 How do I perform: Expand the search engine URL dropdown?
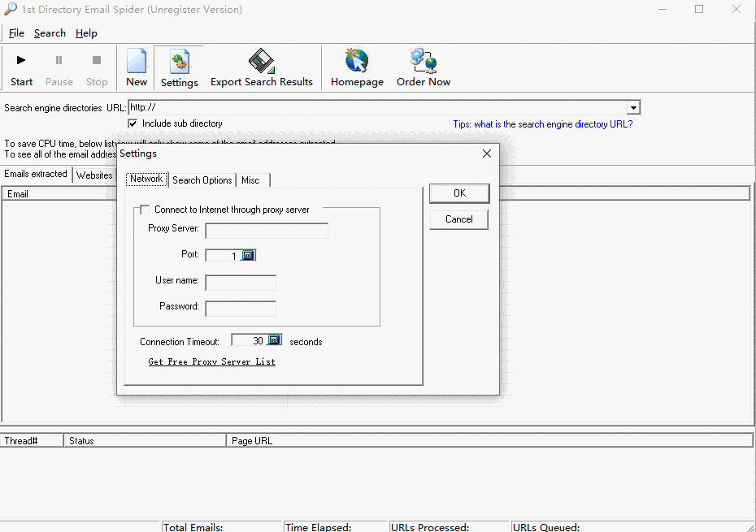633,108
